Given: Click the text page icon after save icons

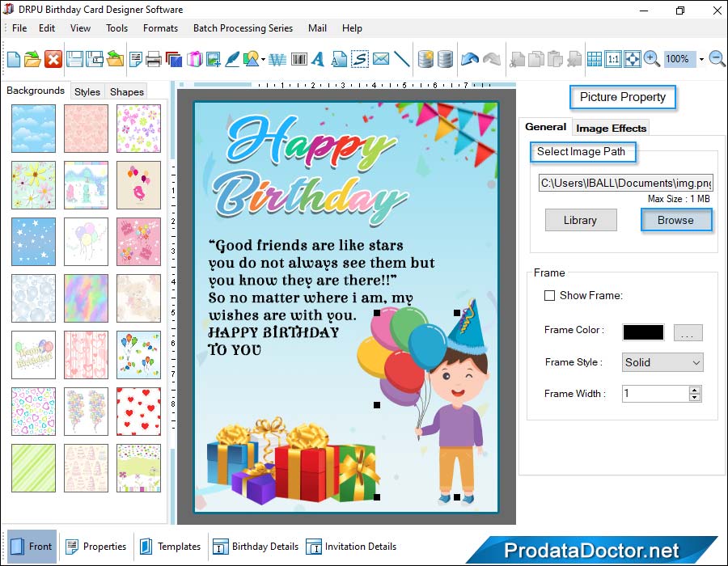Looking at the screenshot, I should pyautogui.click(x=136, y=59).
